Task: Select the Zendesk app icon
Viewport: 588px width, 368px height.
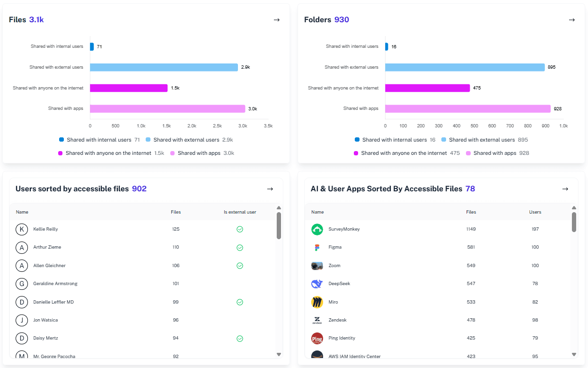Action: pos(317,320)
